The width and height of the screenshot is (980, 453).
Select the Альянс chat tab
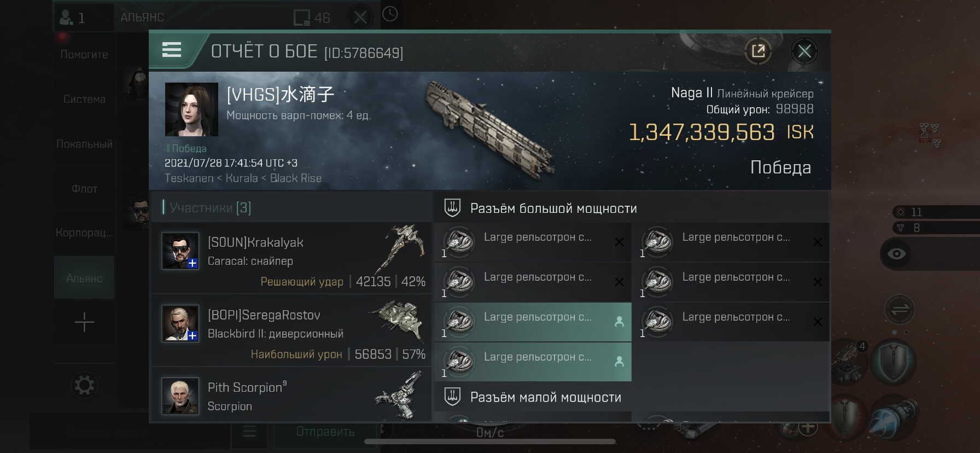tap(84, 278)
